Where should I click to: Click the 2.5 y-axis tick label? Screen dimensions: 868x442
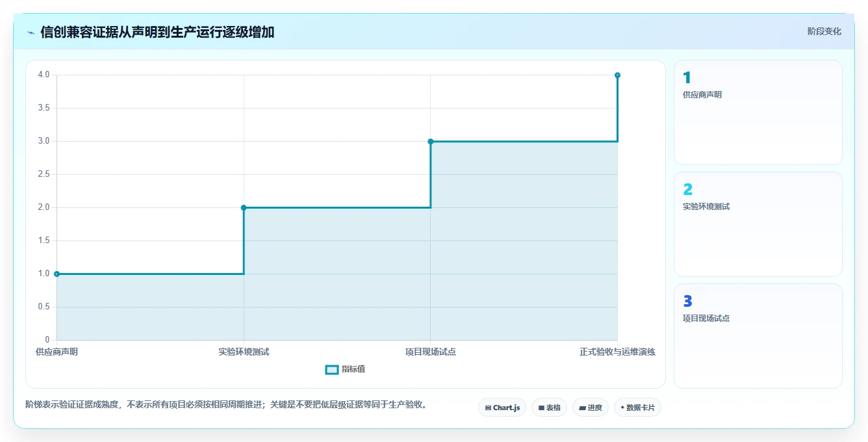click(44, 174)
